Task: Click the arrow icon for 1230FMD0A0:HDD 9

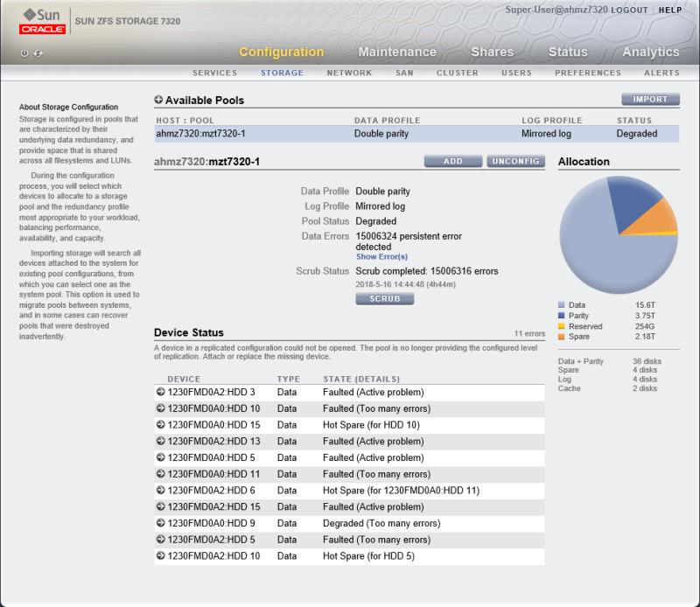Action: point(161,524)
